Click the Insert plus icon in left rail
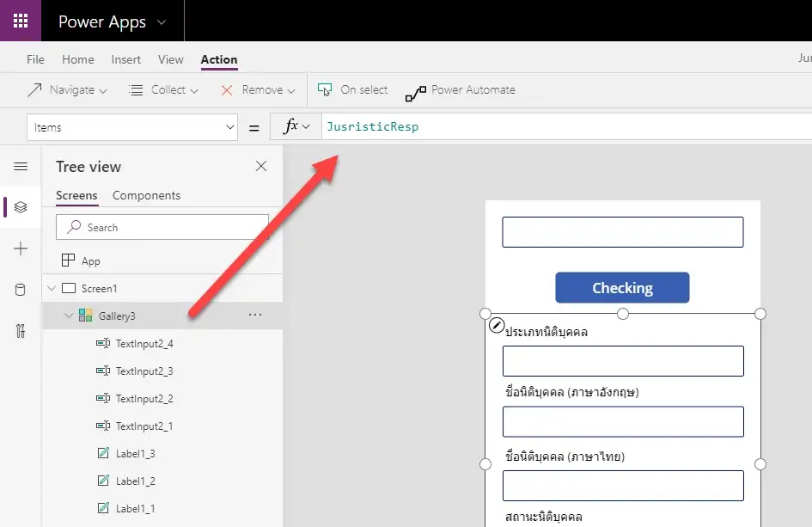 pos(21,248)
